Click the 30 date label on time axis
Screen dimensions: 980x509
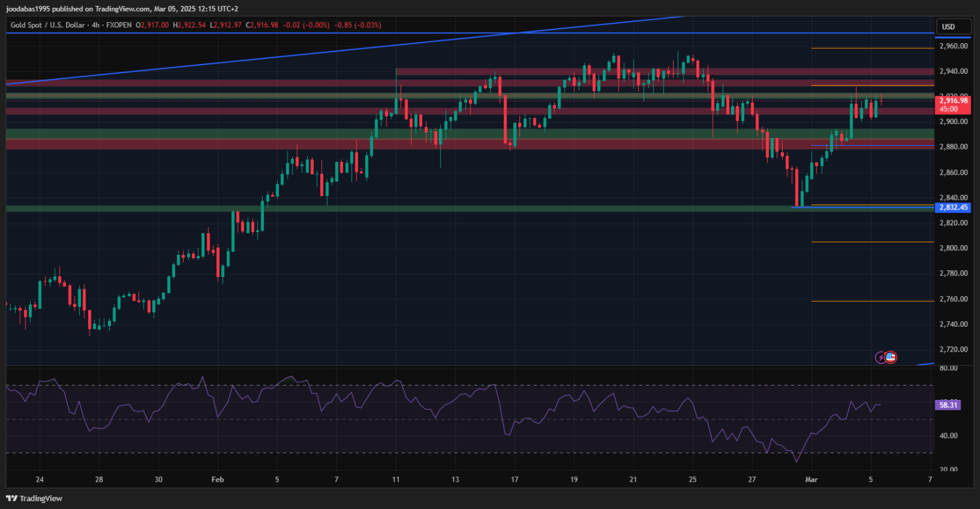point(158,480)
